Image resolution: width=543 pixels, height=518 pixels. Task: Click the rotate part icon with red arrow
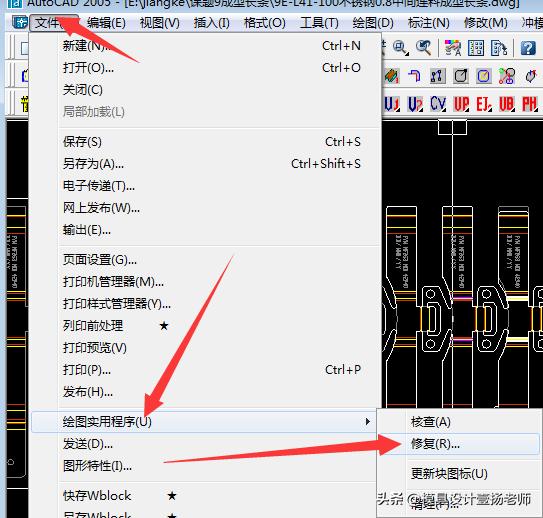[x=530, y=76]
